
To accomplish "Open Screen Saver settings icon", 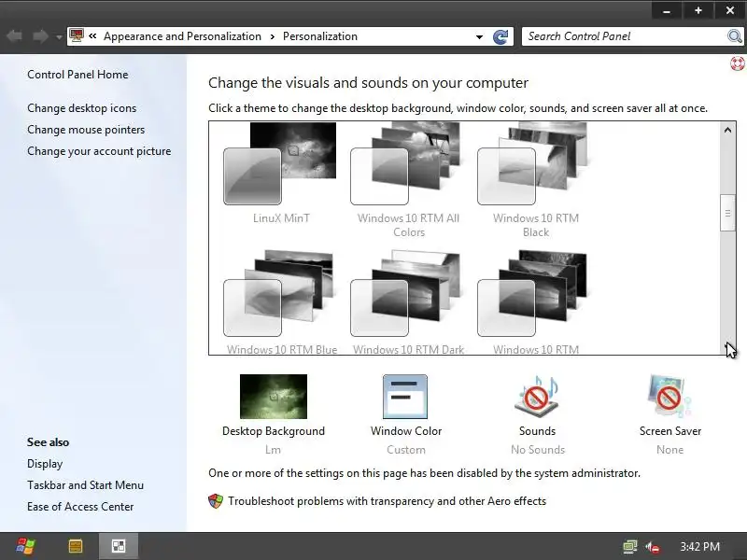I will (669, 396).
